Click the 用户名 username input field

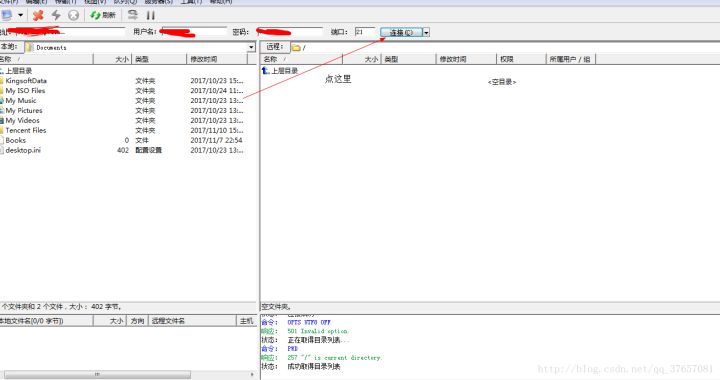pos(193,32)
